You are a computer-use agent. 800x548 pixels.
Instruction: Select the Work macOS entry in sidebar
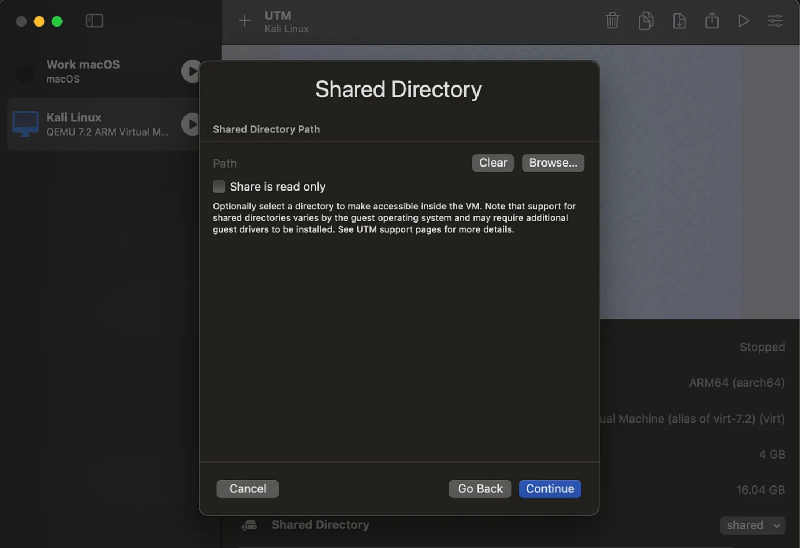pyautogui.click(x=90, y=71)
